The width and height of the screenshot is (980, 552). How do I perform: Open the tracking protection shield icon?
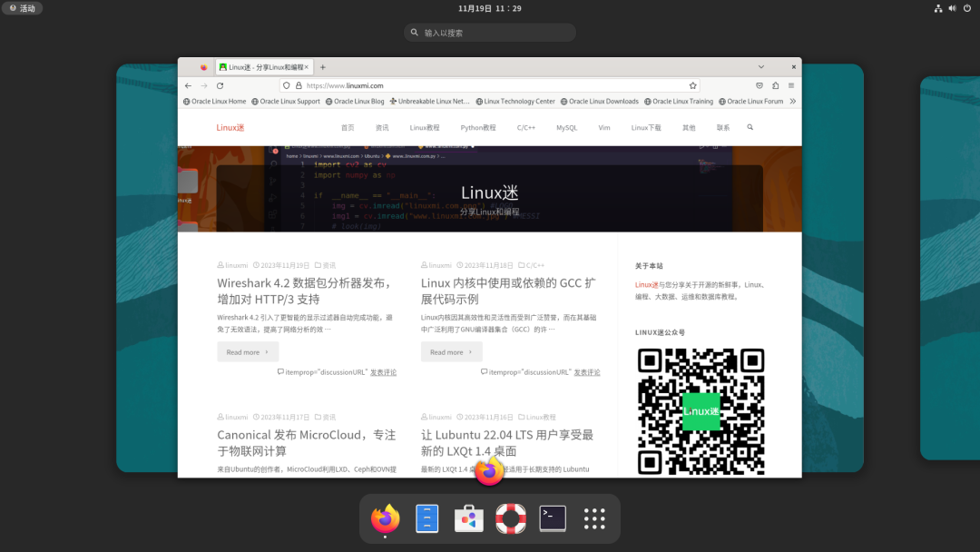click(x=286, y=85)
